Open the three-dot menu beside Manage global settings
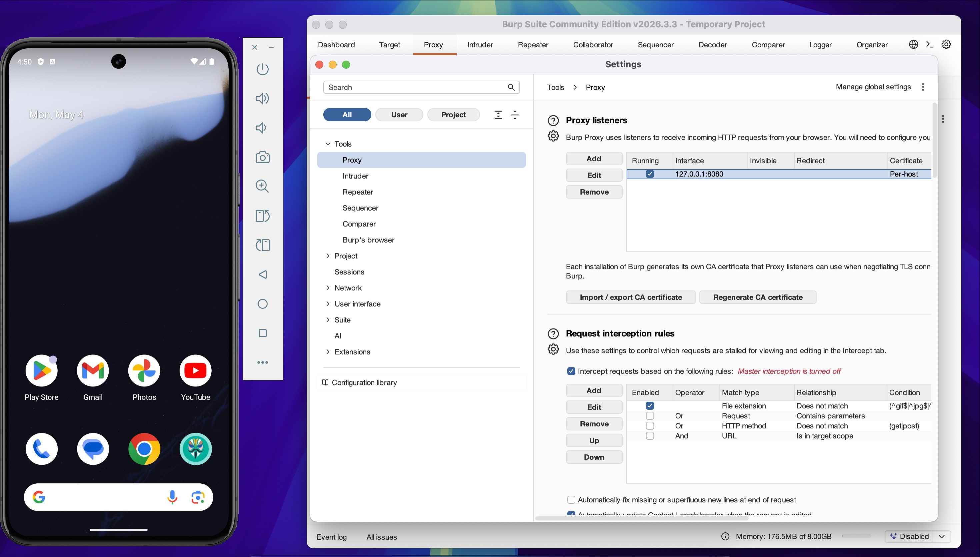The image size is (980, 557). coord(923,87)
